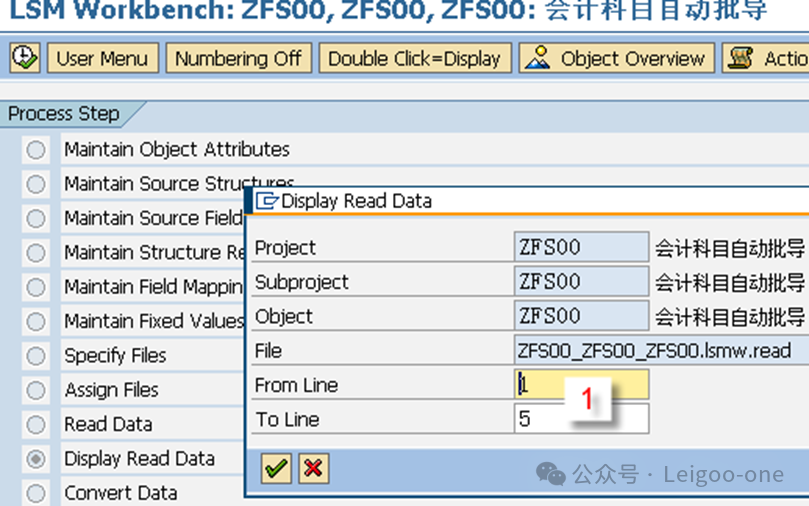This screenshot has height=506, width=809.
Task: Select the Read Data radio button
Action: pyautogui.click(x=37, y=424)
